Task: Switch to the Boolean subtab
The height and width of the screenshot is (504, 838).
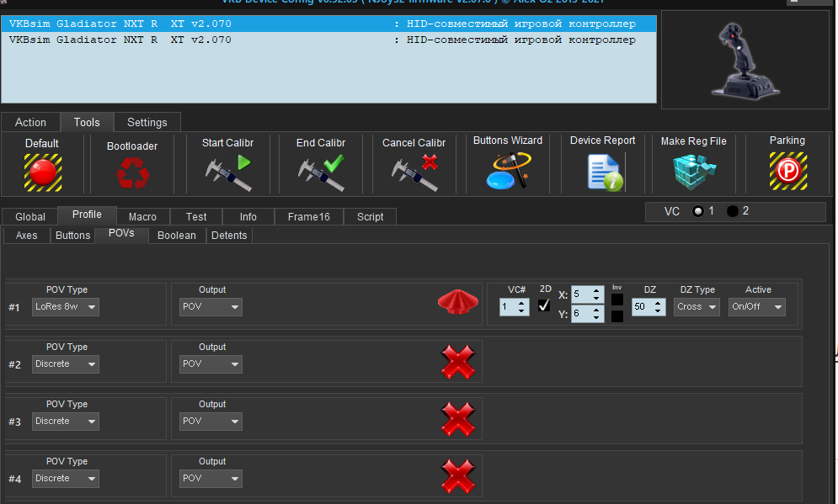Action: (x=177, y=236)
